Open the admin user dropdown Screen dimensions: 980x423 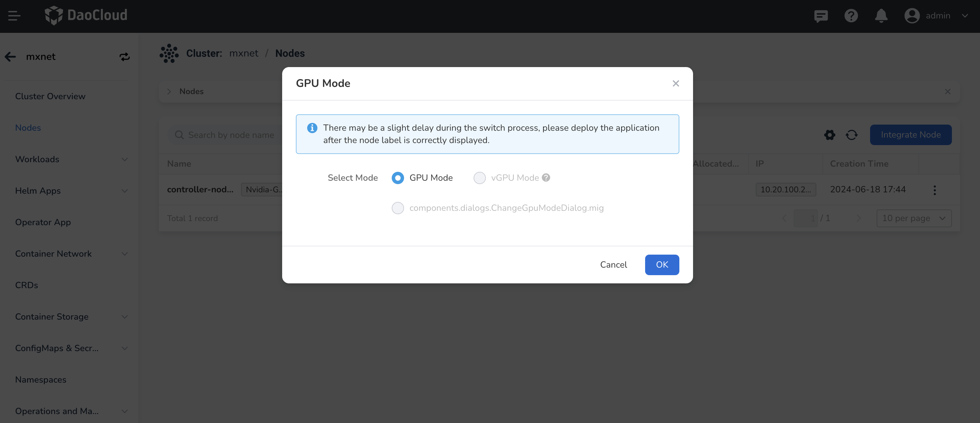937,16
